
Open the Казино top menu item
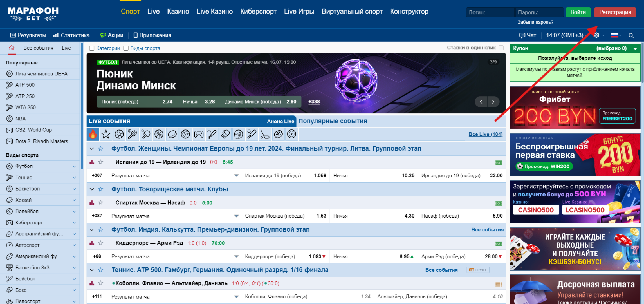(178, 12)
